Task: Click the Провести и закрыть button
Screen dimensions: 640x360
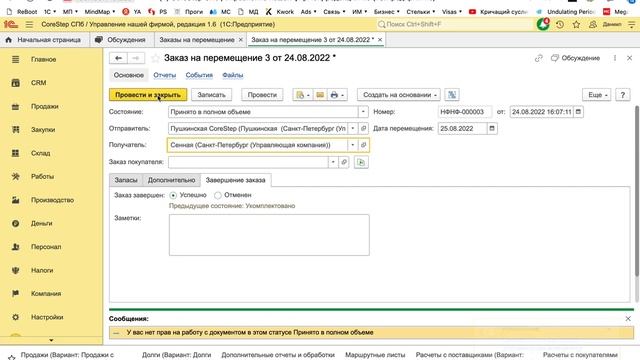Action: (148, 95)
